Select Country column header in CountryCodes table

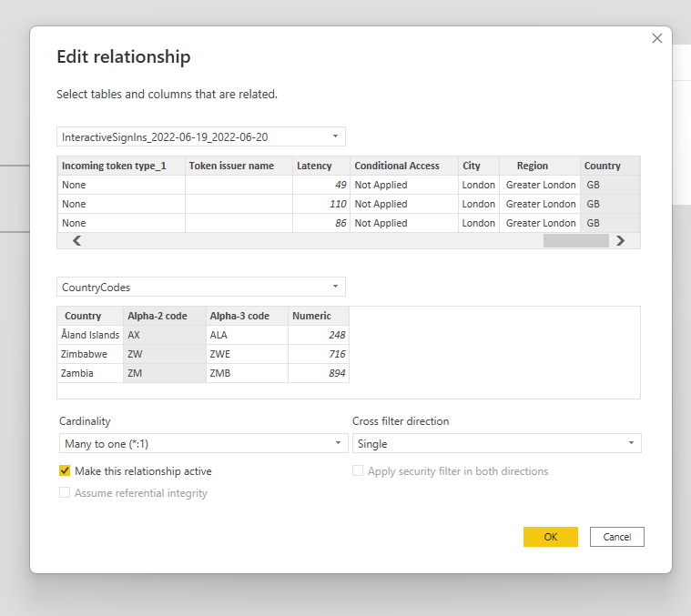point(90,316)
